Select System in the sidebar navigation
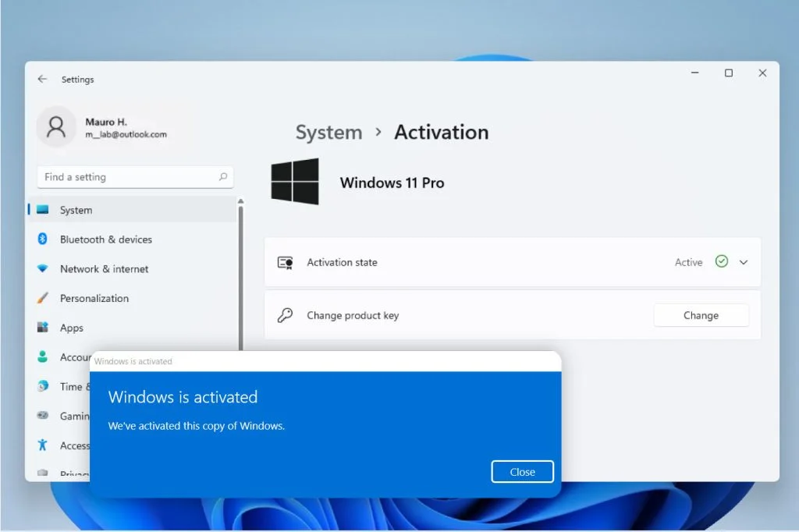Viewport: 799px width, 532px height. coord(76,210)
